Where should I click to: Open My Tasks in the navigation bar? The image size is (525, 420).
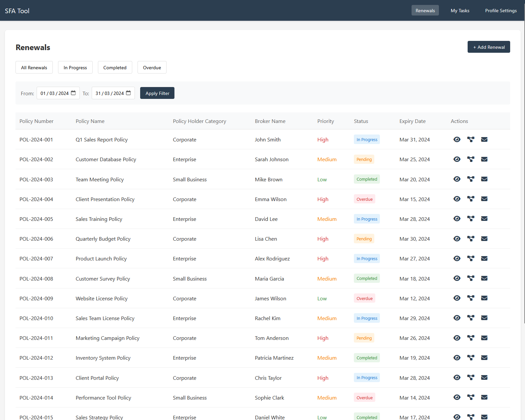[x=460, y=11]
